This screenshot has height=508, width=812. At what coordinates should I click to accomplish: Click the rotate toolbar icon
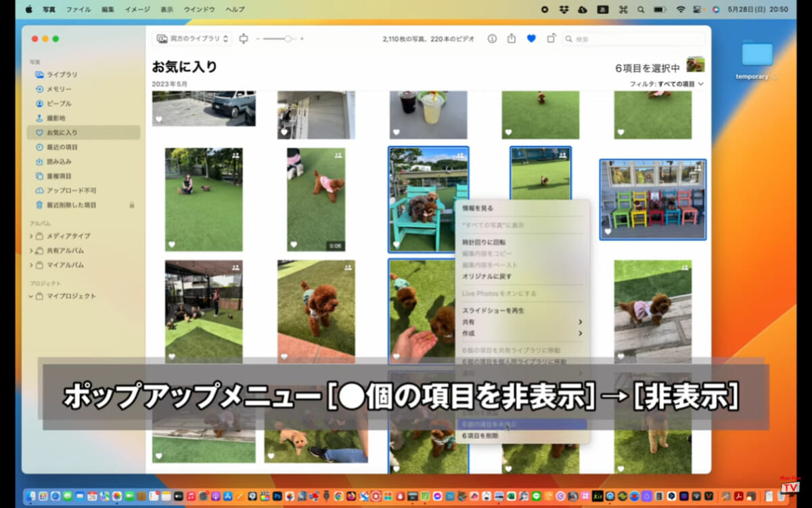(551, 39)
